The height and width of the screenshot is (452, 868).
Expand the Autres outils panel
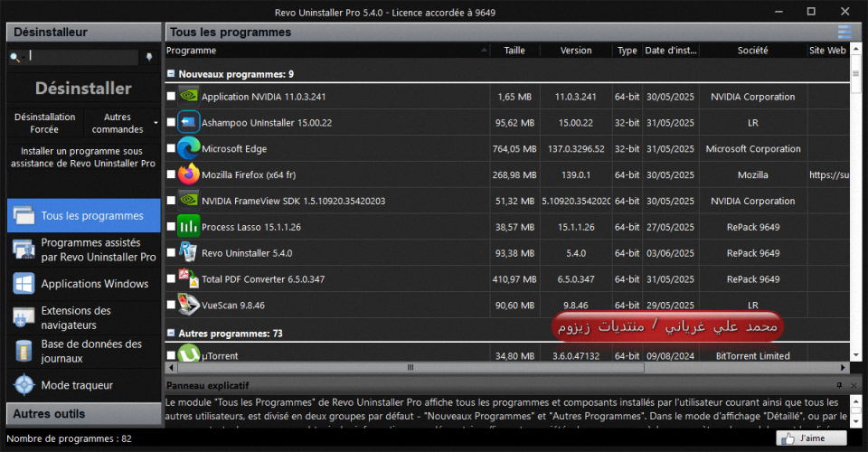coord(83,414)
